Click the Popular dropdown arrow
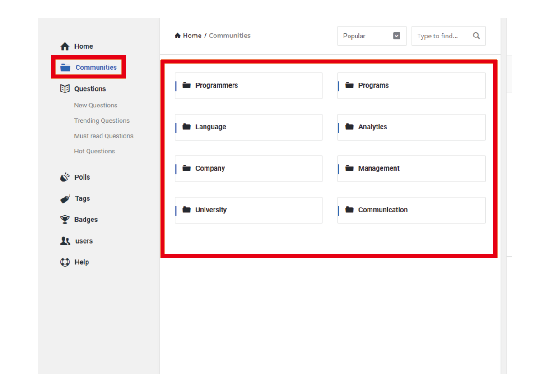This screenshot has height=392, width=549. pos(397,36)
